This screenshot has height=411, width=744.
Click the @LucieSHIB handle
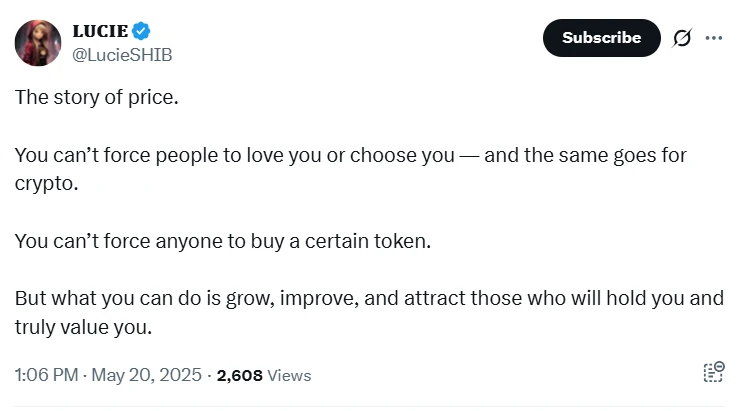122,55
